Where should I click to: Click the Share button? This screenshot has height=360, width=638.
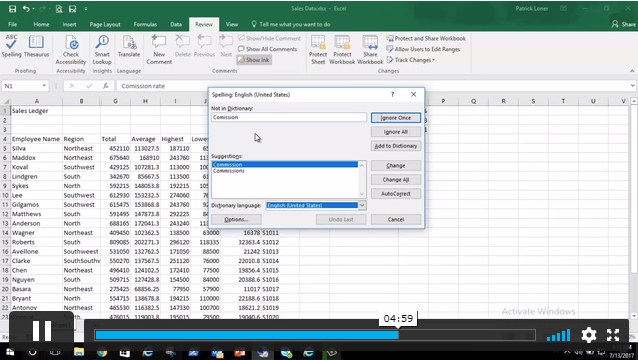click(623, 24)
